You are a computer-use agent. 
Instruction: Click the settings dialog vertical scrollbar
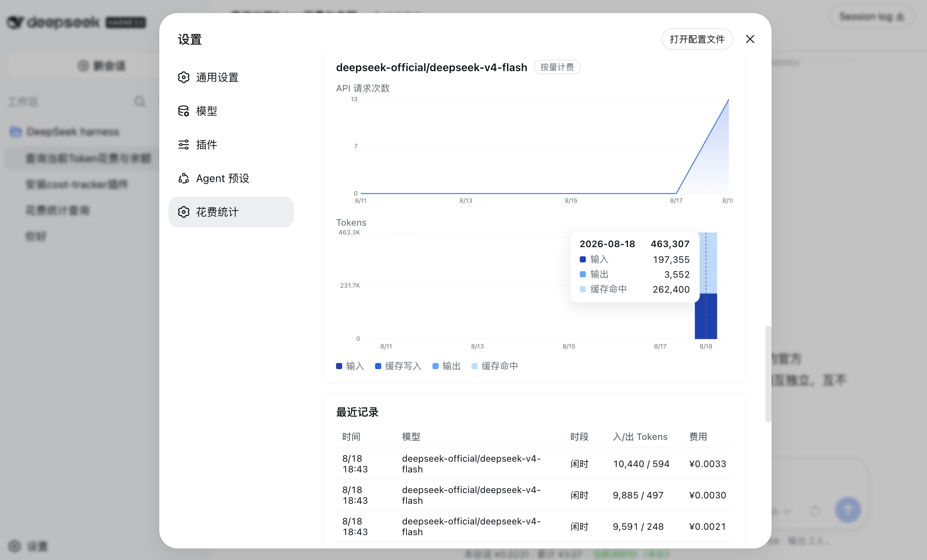click(768, 374)
